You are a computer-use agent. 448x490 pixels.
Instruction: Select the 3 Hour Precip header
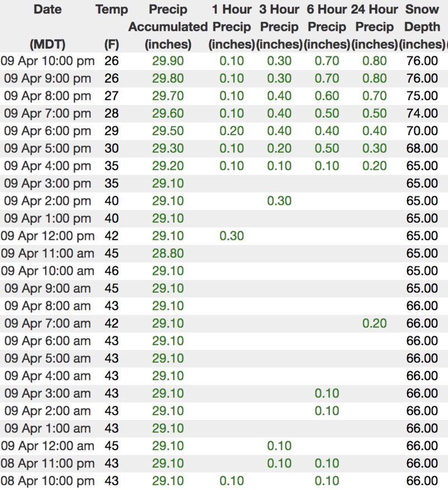click(279, 26)
